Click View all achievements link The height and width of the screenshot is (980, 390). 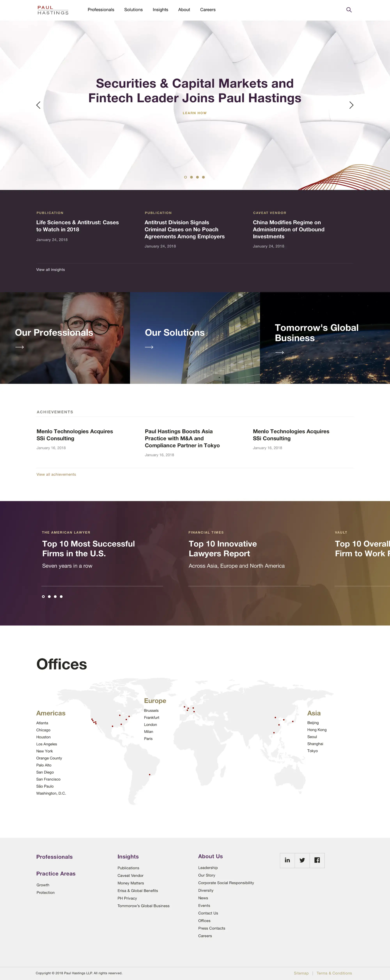[x=56, y=474]
